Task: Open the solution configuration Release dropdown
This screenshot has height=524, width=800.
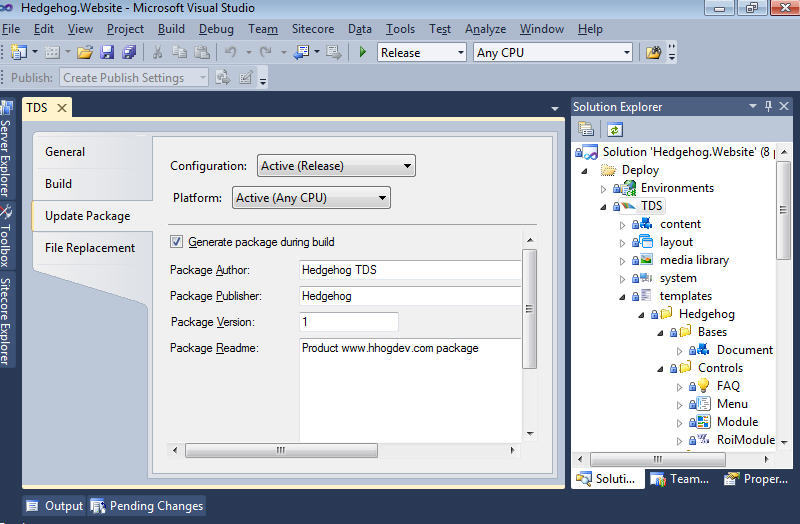Action: click(421, 53)
